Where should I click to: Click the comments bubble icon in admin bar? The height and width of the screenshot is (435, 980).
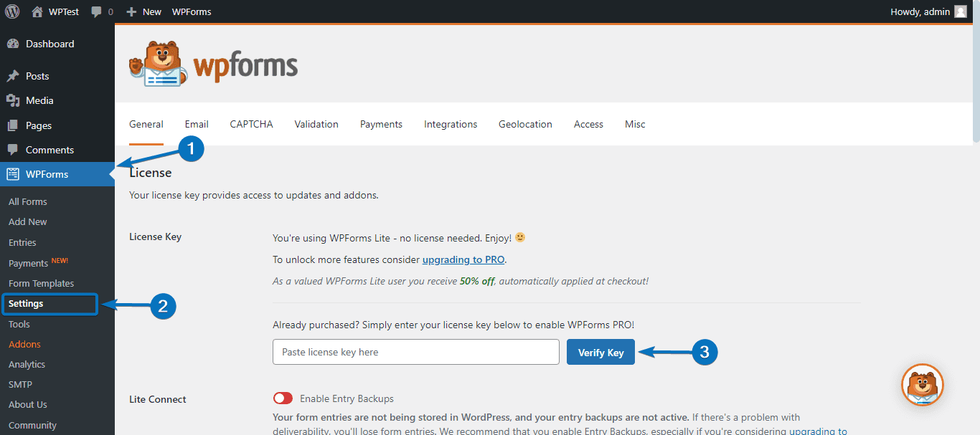[x=97, y=12]
